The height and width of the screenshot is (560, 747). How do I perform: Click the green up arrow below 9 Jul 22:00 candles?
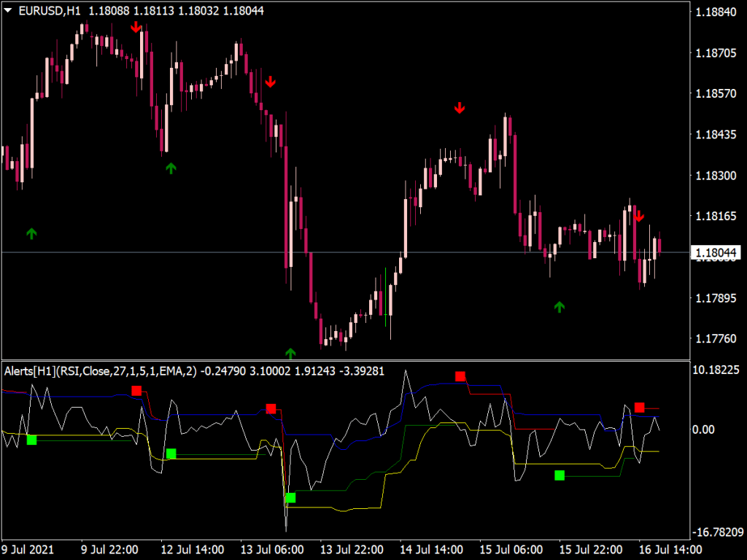(x=170, y=169)
